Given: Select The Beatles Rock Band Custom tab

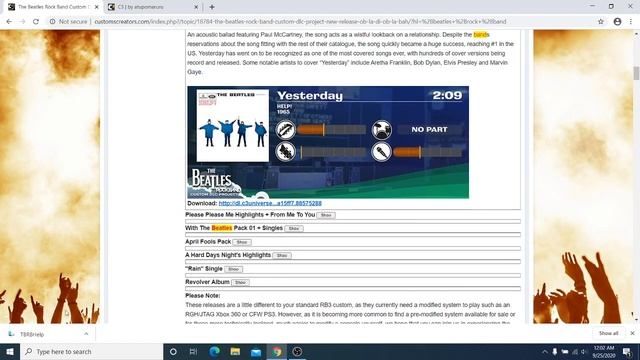Looking at the screenshot, I should click(x=53, y=7).
